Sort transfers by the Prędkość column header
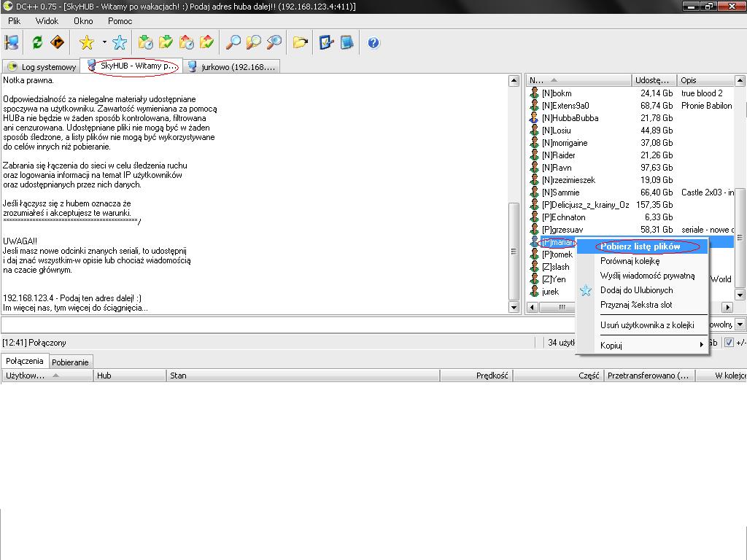747x560 pixels. coord(476,376)
